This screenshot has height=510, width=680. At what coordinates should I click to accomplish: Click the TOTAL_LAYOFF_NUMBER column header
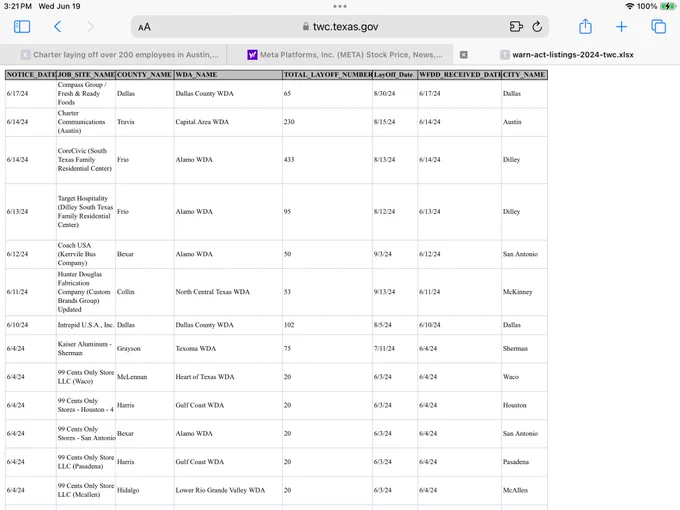click(327, 75)
